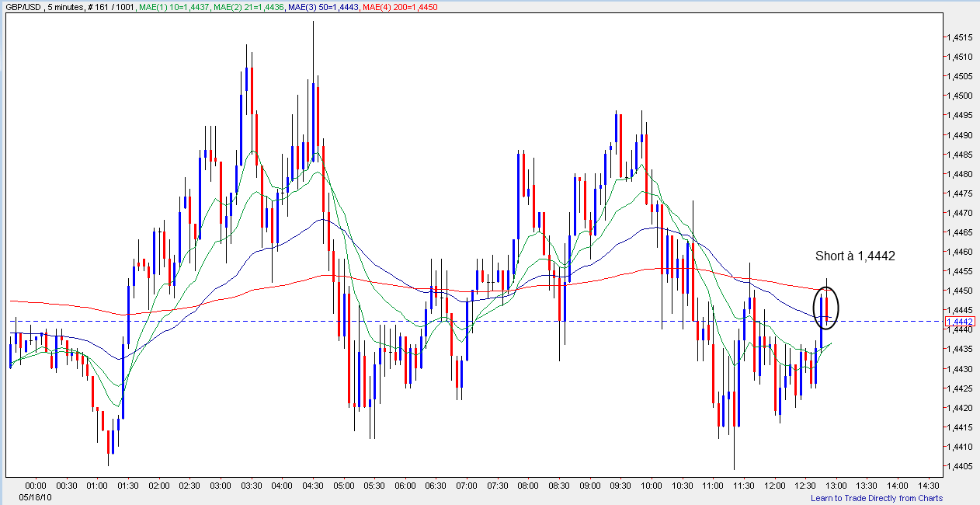The height and width of the screenshot is (505, 980).
Task: Select the MAE(1) 10=1,4437 indicator label
Action: point(175,7)
